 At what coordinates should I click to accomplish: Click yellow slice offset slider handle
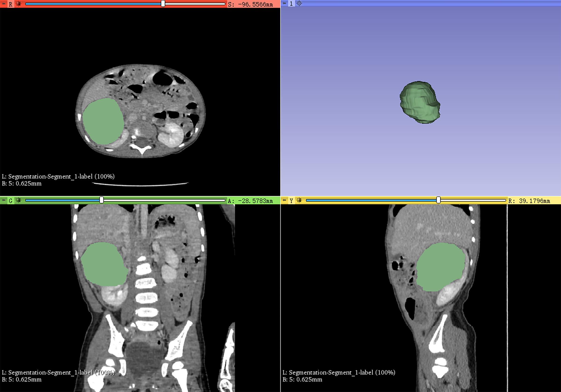438,201
